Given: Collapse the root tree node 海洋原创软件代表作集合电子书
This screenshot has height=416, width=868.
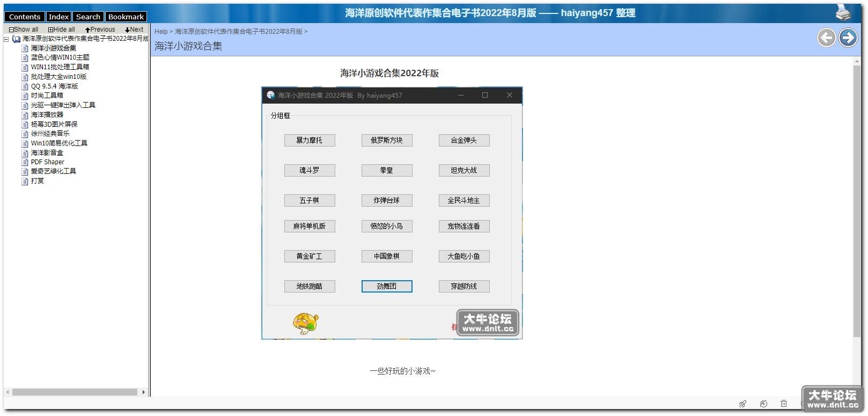Looking at the screenshot, I should tap(6, 39).
